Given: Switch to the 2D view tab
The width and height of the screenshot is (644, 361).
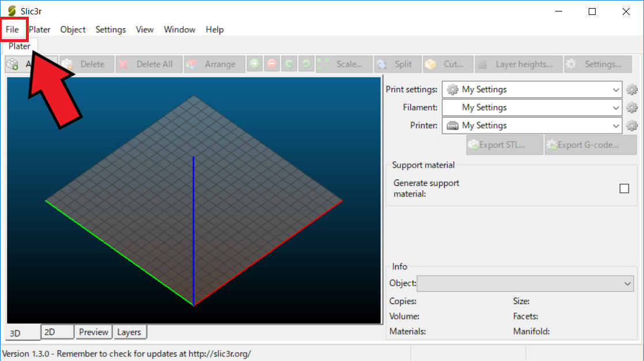Looking at the screenshot, I should [x=58, y=332].
